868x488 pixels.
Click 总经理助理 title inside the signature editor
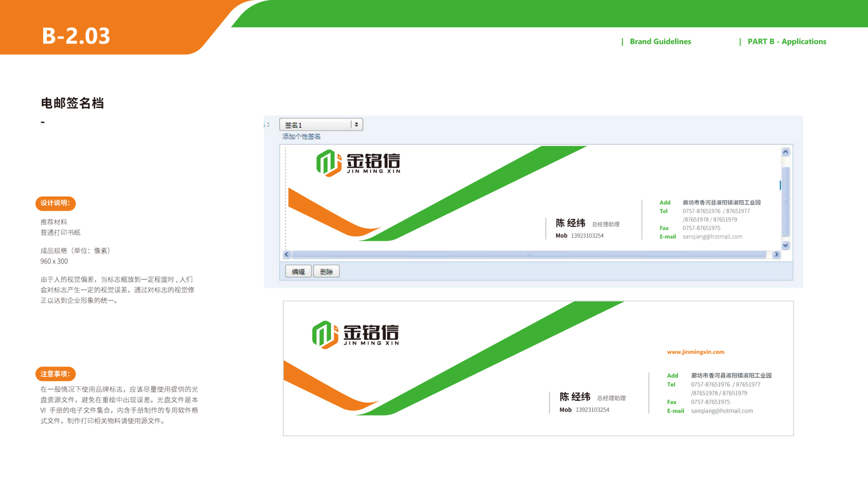pos(606,224)
